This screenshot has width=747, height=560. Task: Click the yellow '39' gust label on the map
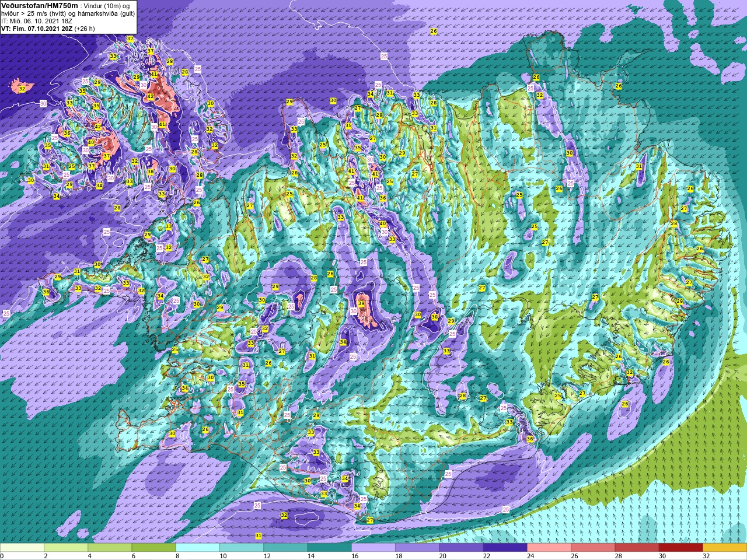(x=361, y=304)
